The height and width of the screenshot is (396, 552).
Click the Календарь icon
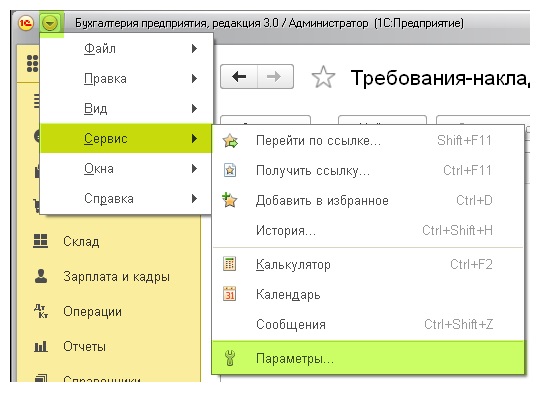coord(230,294)
